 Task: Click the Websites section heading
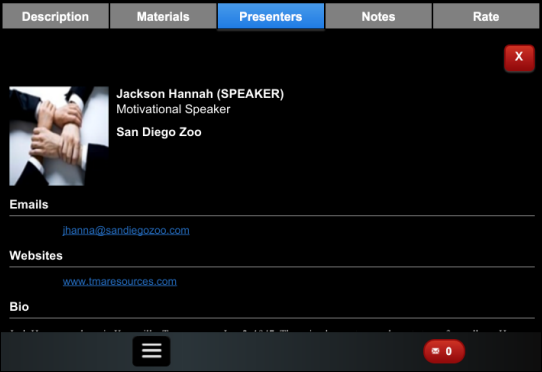[36, 255]
